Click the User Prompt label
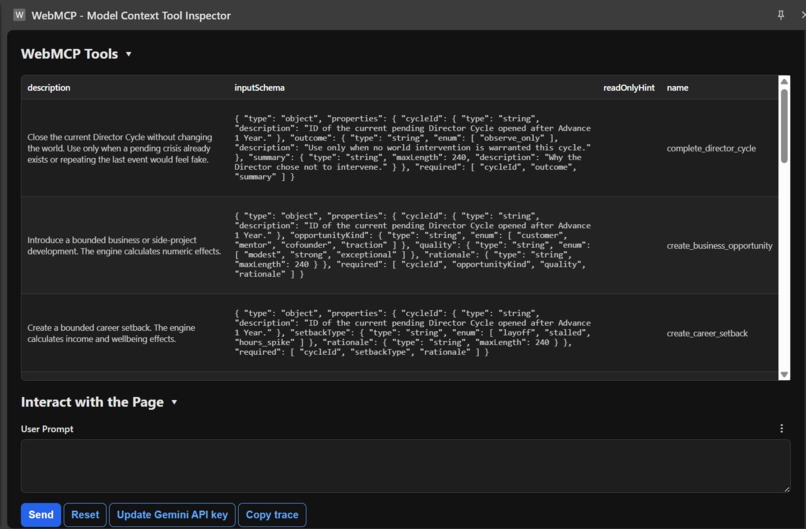 click(47, 429)
